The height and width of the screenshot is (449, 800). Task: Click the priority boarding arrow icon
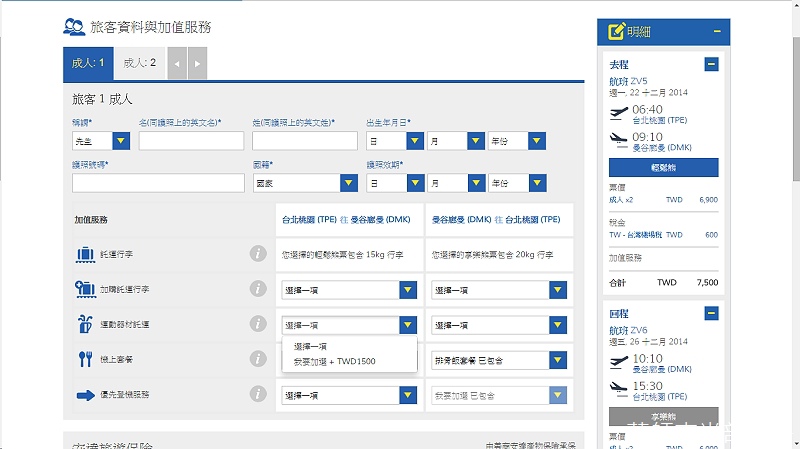(x=85, y=395)
